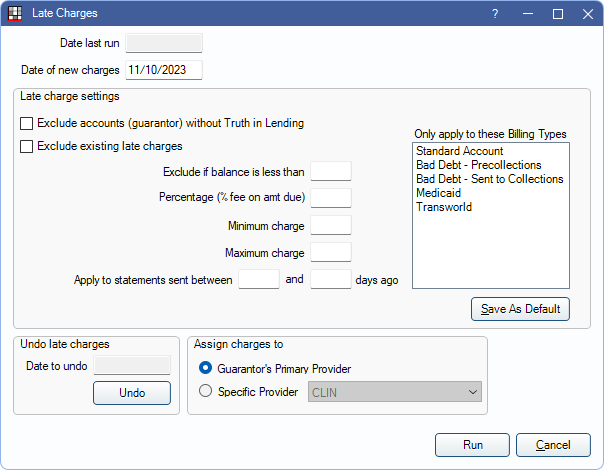This screenshot has height=470, width=604.
Task: Select Bad Debt - Precollections billing type
Action: (478, 166)
